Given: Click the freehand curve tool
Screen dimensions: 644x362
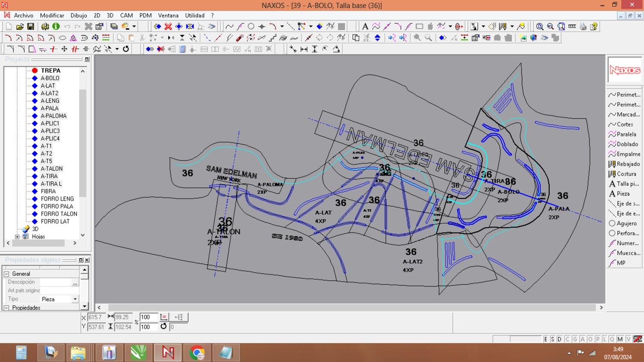Looking at the screenshot, I should 230,27.
